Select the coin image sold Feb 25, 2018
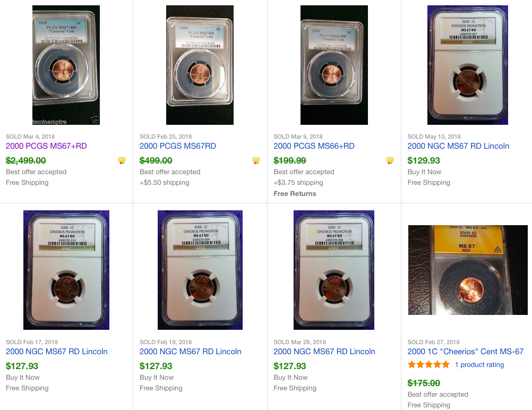Image resolution: width=532 pixels, height=410 pixels. click(200, 65)
